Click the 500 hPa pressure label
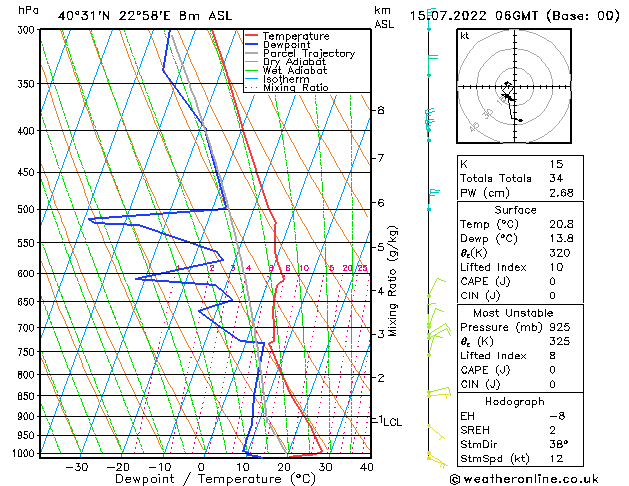Viewport: 629px width, 486px height. [28, 209]
